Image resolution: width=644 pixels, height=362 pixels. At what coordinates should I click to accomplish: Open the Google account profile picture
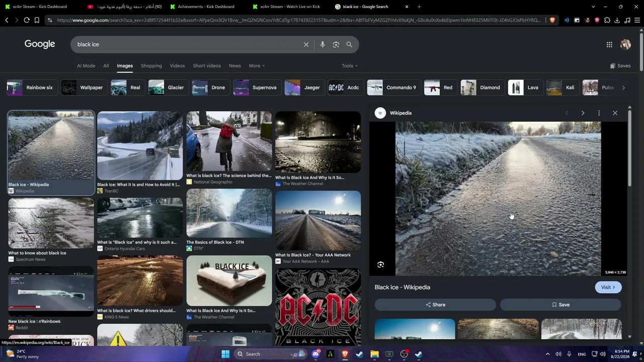pyautogui.click(x=625, y=45)
